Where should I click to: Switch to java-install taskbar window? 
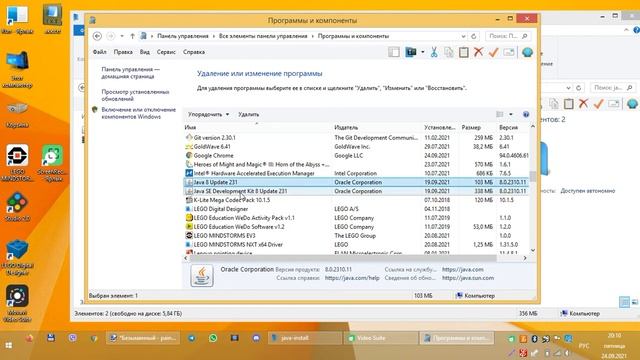305,338
